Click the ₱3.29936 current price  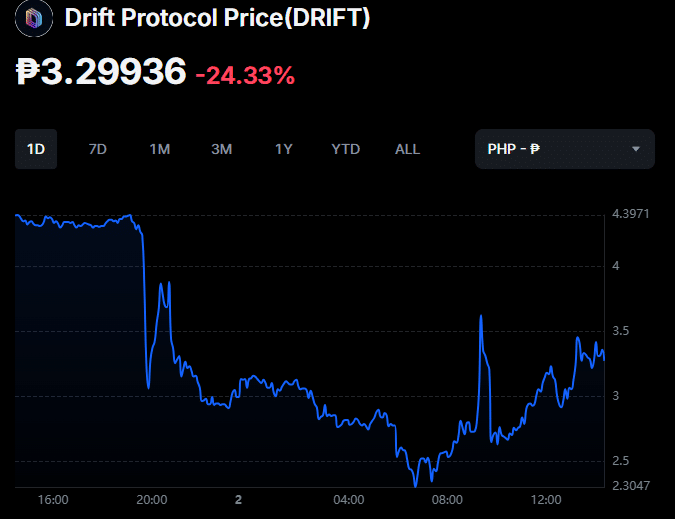pos(101,71)
